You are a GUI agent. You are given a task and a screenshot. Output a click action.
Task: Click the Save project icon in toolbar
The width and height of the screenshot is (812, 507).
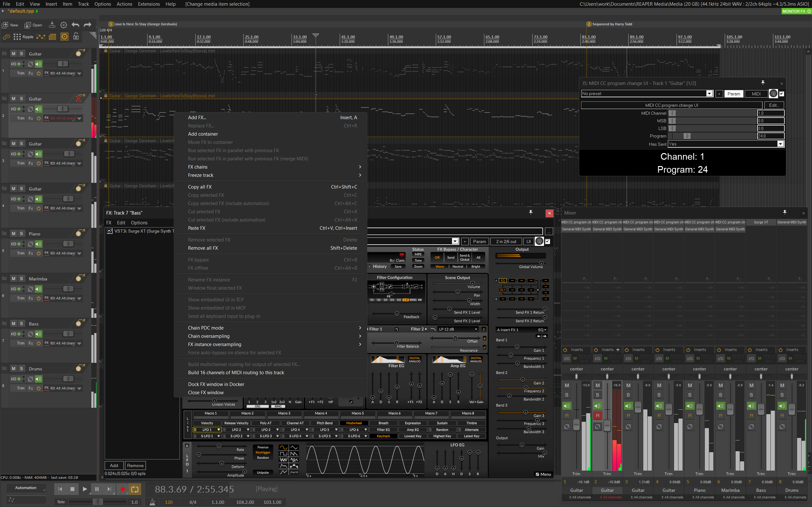52,25
